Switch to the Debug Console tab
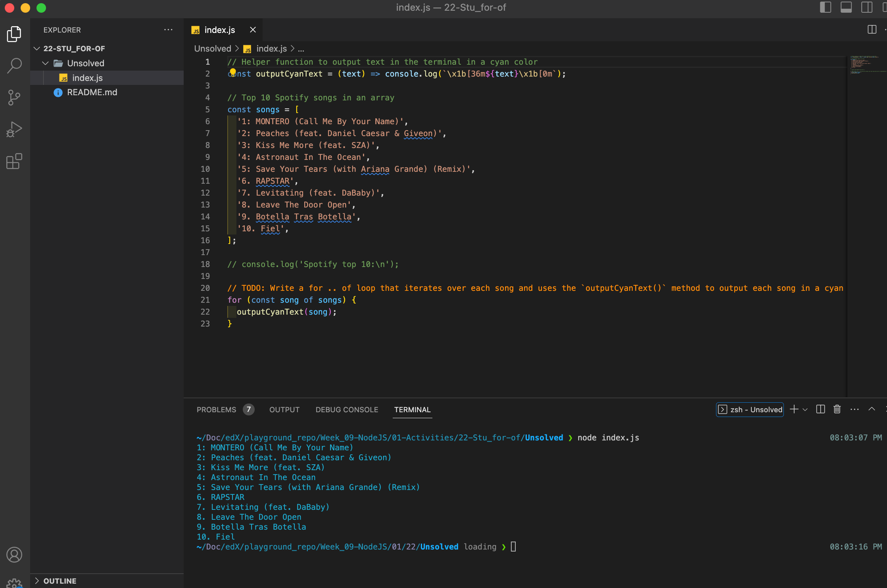Viewport: 887px width, 588px height. click(x=347, y=409)
